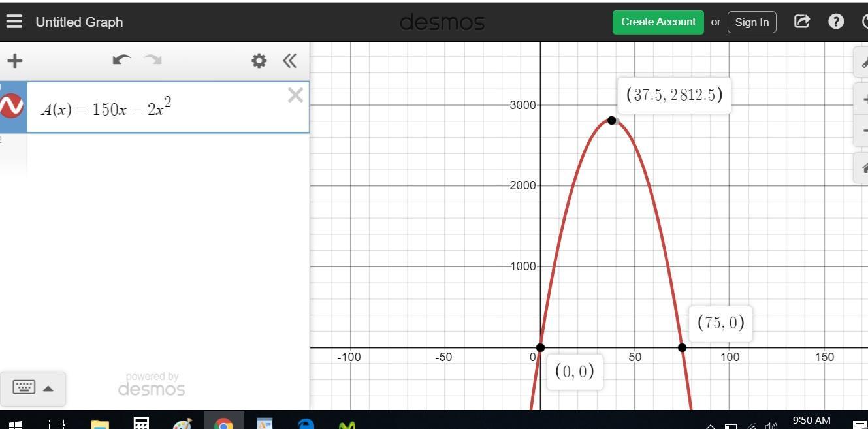
Task: Open Graph Settings wrench icon
Action: click(x=862, y=63)
